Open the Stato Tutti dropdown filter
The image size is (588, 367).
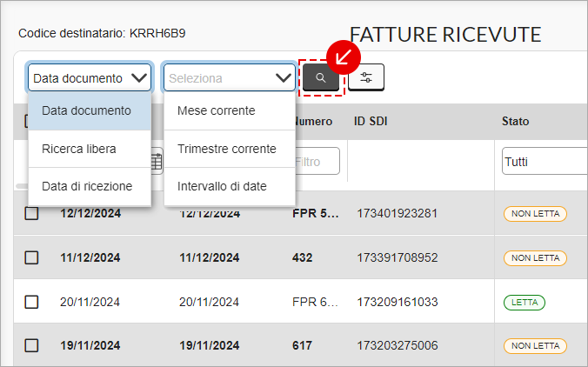click(x=545, y=161)
